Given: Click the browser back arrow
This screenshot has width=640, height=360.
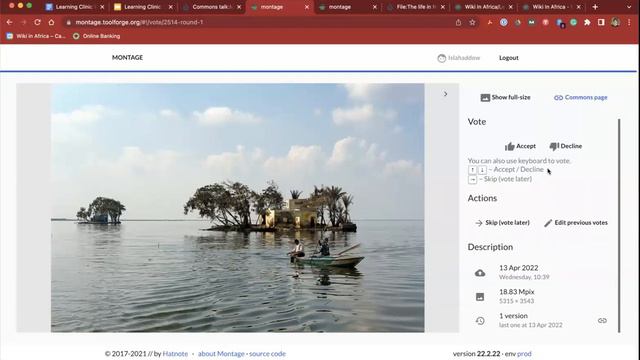Looking at the screenshot, I should 9,22.
